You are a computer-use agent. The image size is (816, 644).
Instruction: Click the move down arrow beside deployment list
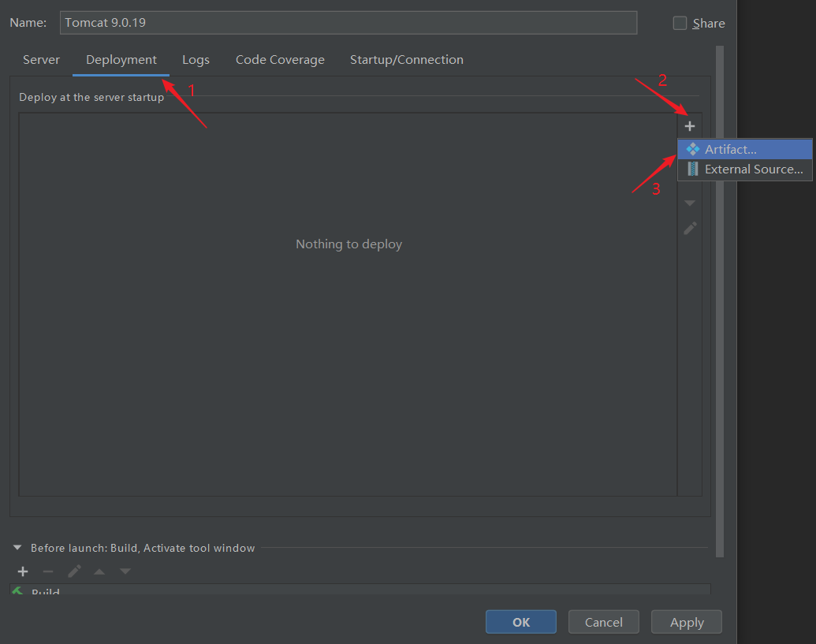690,203
